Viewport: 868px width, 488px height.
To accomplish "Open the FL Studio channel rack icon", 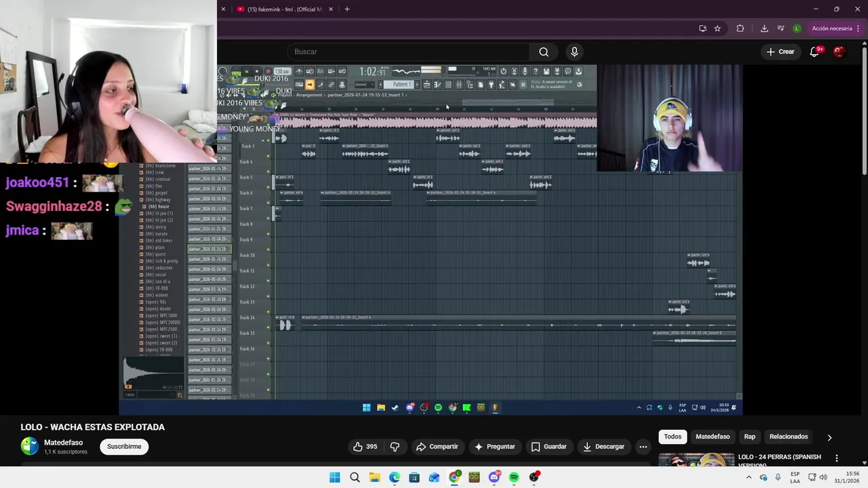I will [x=448, y=84].
